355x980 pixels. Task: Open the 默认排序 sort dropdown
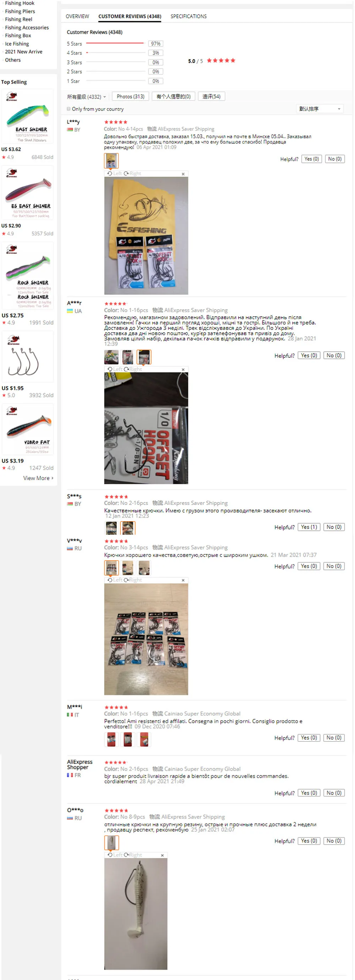[x=319, y=109]
